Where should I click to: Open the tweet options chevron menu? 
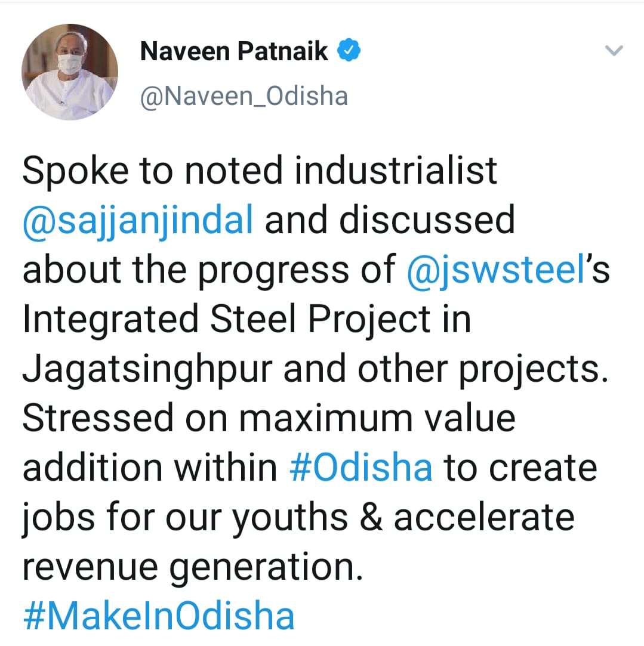click(614, 51)
